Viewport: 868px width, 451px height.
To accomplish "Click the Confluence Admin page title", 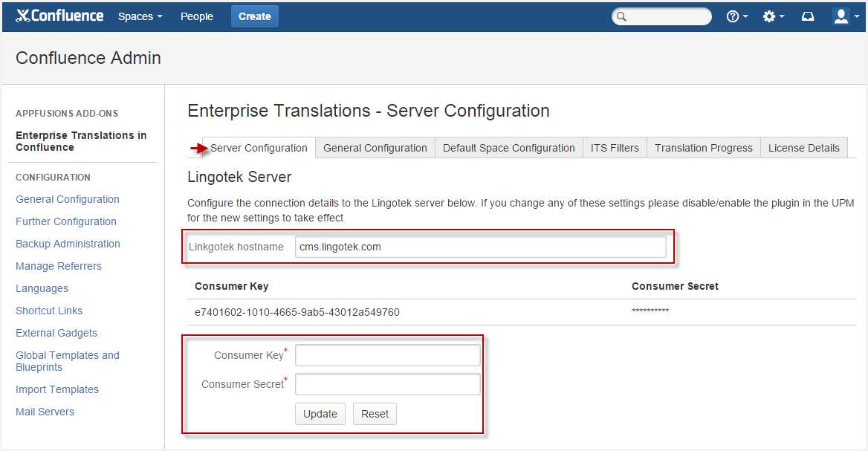I will tap(88, 57).
